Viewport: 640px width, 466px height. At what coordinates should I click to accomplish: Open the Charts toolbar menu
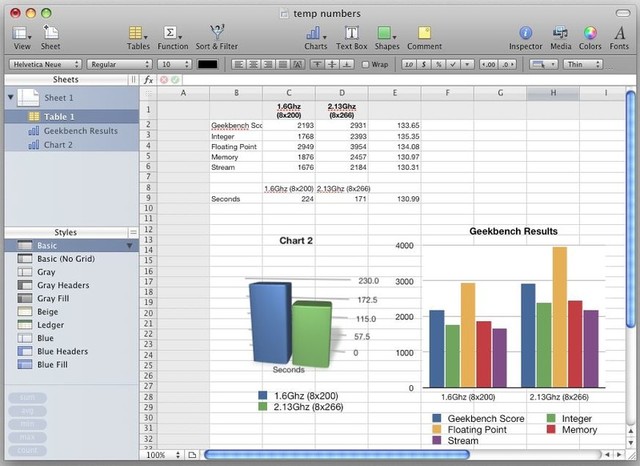pyautogui.click(x=316, y=38)
